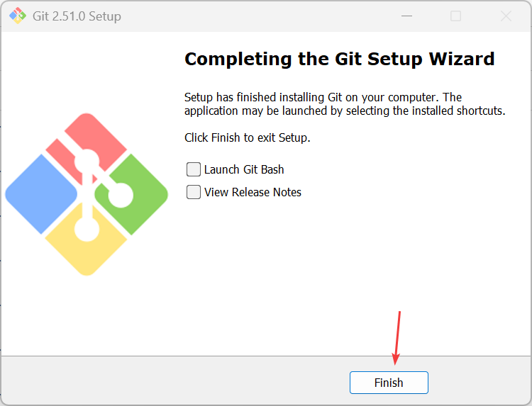Click the "Launch Git Bash" label text
This screenshot has width=532, height=406.
coord(244,169)
